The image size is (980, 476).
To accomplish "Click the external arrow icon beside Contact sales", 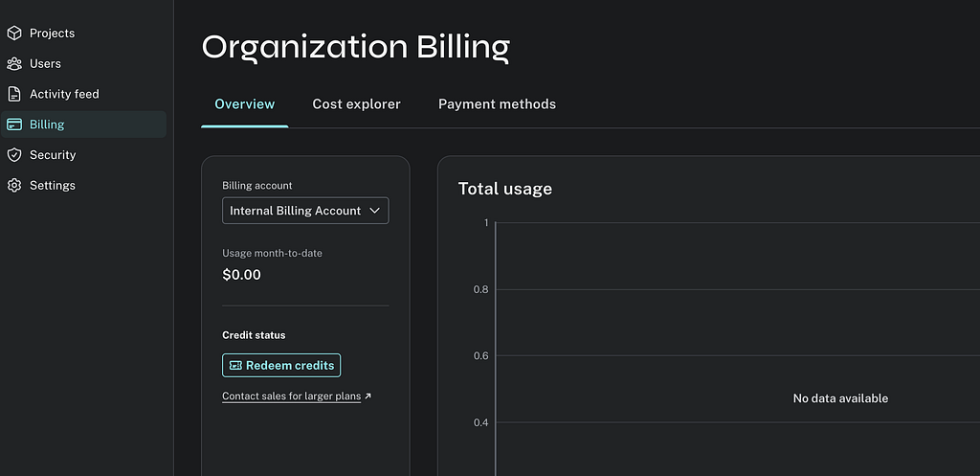I will point(367,396).
